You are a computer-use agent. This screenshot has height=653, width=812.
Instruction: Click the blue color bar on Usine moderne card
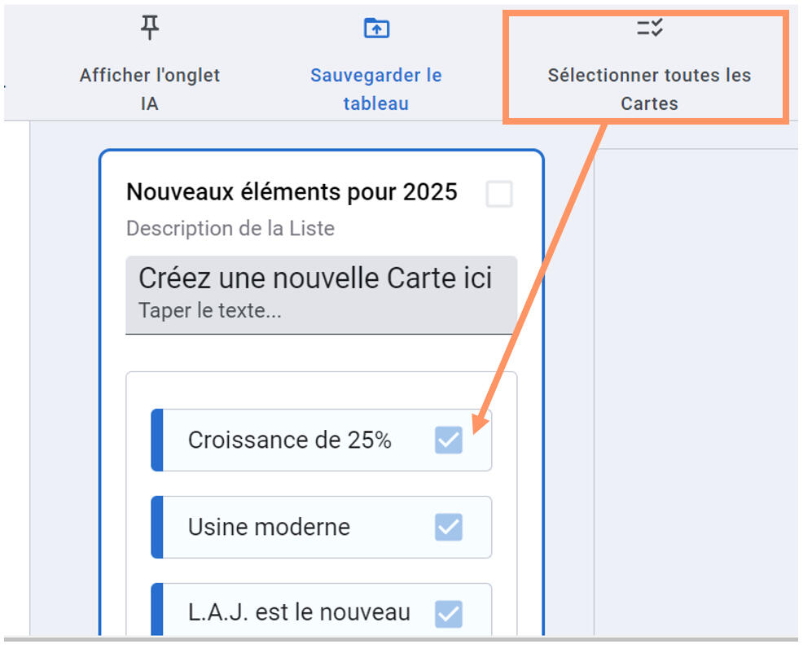(157, 527)
